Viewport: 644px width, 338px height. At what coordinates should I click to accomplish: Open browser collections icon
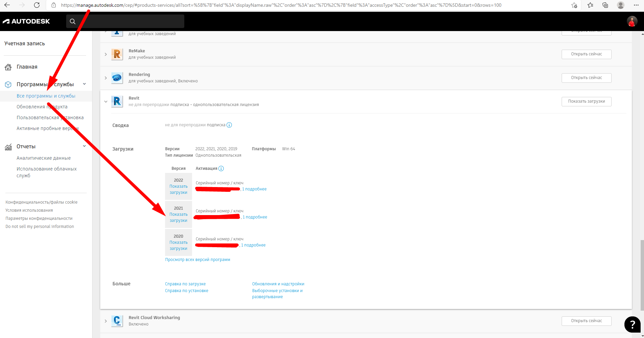(605, 5)
